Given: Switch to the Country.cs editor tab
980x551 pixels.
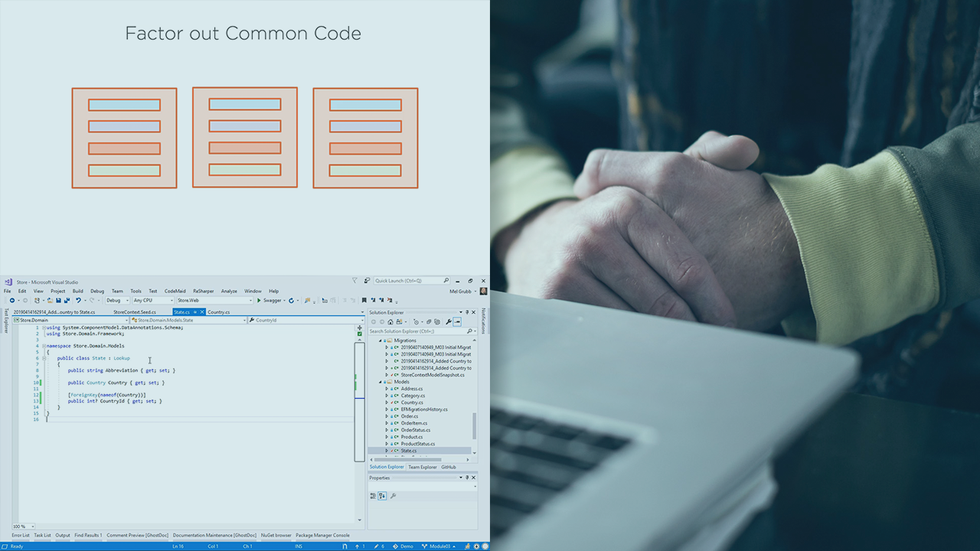Looking at the screenshot, I should click(218, 312).
